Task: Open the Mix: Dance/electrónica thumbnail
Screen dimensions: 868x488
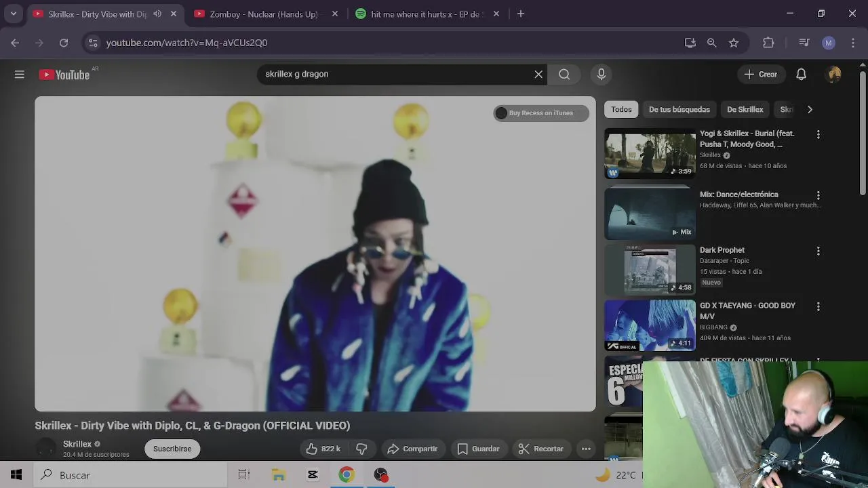Action: [650, 213]
